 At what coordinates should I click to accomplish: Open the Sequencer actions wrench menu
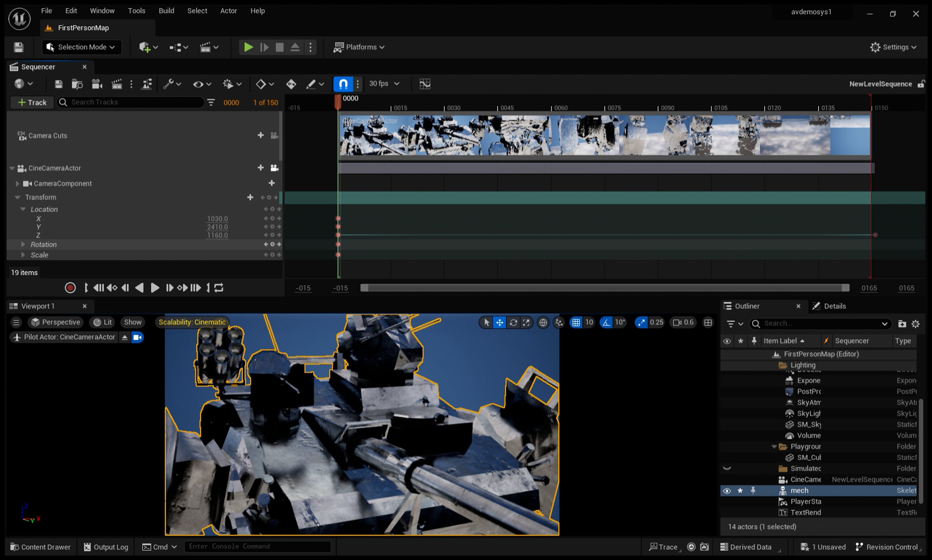[172, 84]
